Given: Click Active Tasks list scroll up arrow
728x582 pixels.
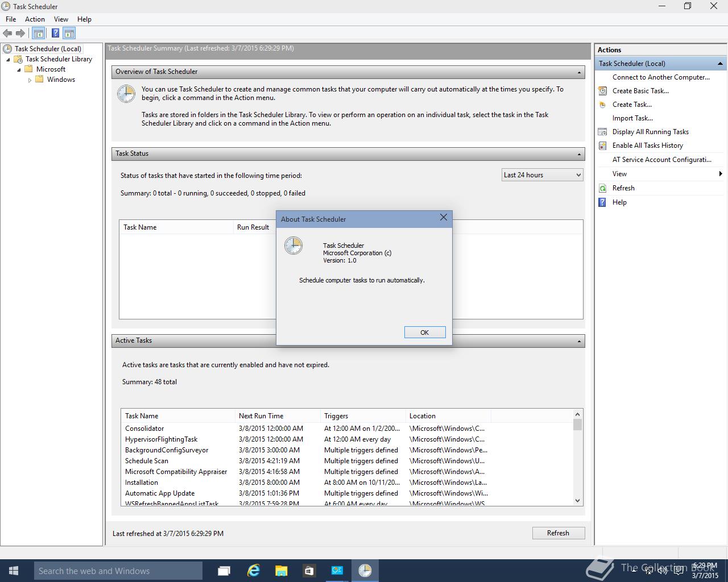Looking at the screenshot, I should click(x=578, y=414).
